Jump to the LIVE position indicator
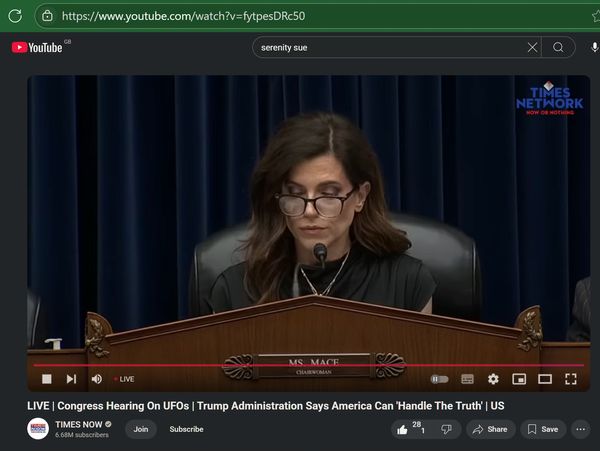The width and height of the screenshot is (600, 451). (125, 379)
